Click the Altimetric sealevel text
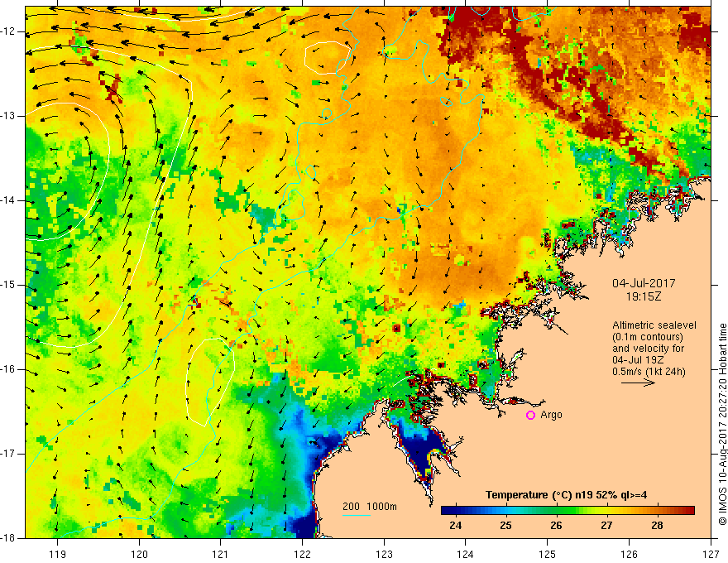Viewport: 728px width, 563px height. 654,325
